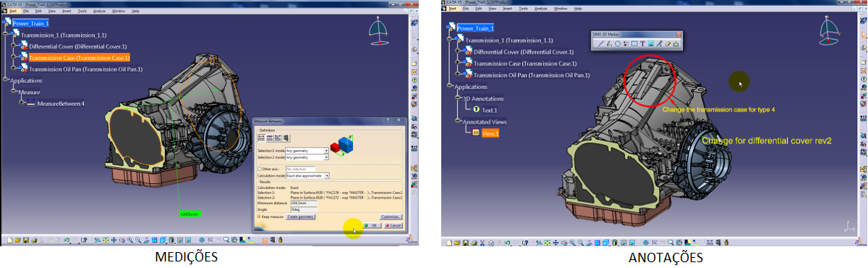868x268 pixels.
Task: Select the eraser in DMU 2D Marker toolbar
Action: [x=668, y=43]
